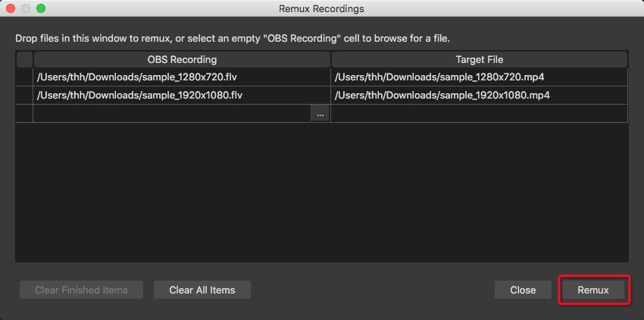Click the Remux button
Viewport: 644px width, 320px height.
point(593,290)
